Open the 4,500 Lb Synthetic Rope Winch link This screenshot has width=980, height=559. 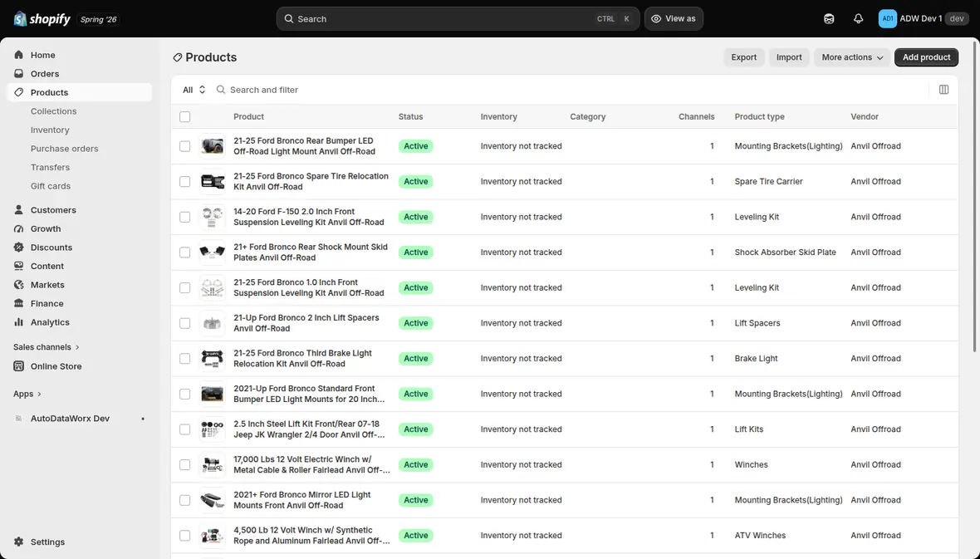311,536
